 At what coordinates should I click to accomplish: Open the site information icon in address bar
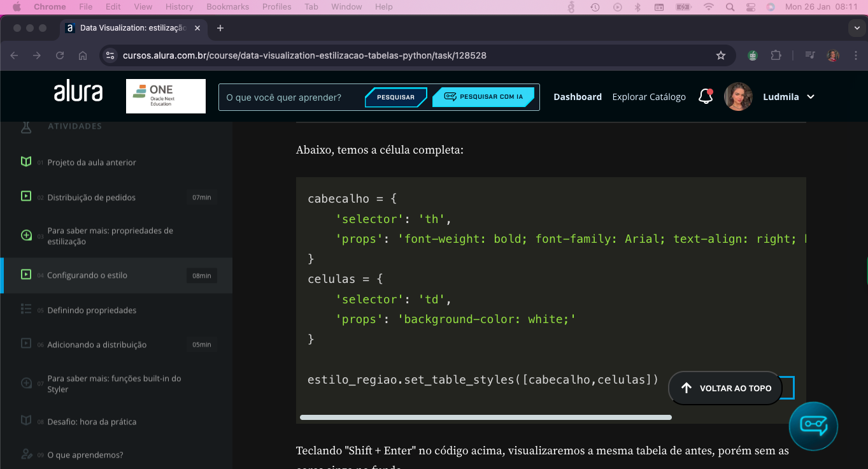point(110,55)
